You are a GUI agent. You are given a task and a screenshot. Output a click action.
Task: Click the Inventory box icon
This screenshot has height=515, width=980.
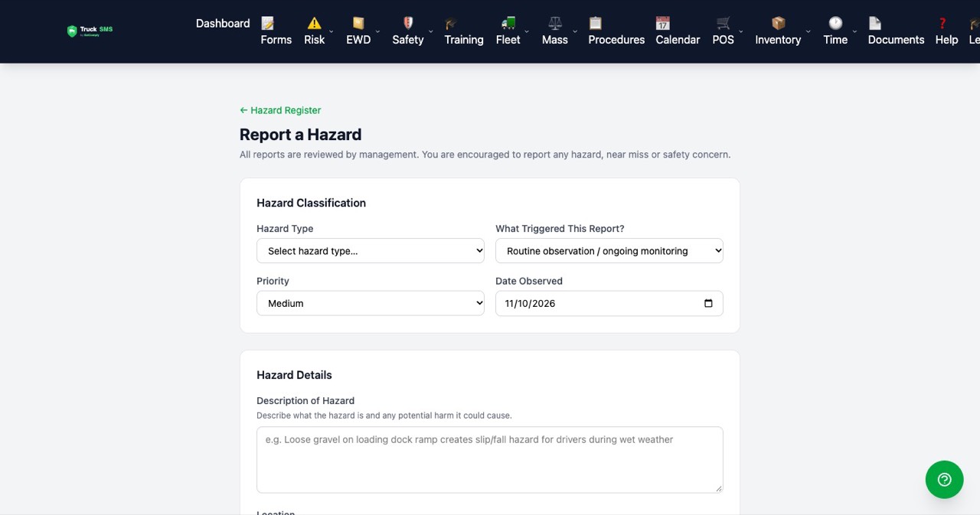(x=778, y=23)
